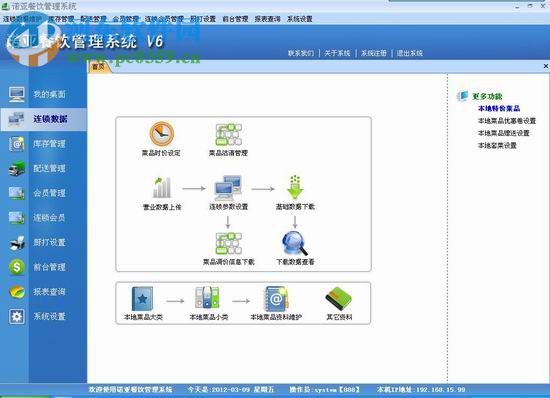The width and height of the screenshot is (550, 398).
Task: Click status bar IP 192.168.15.99
Action: pyautogui.click(x=421, y=390)
